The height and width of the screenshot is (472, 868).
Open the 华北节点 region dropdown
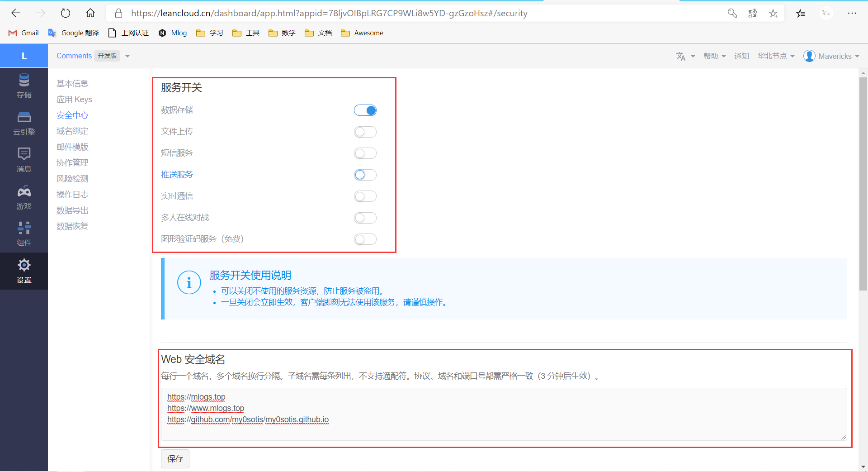point(776,56)
